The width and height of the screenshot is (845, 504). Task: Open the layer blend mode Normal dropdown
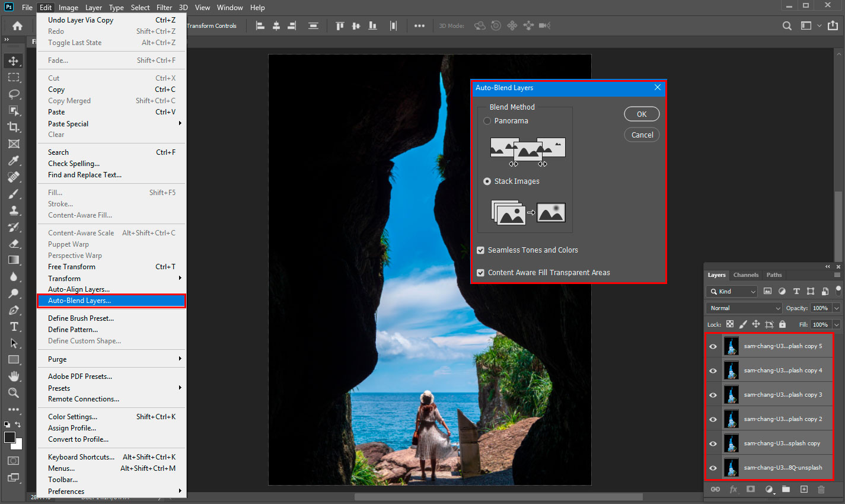tap(744, 308)
